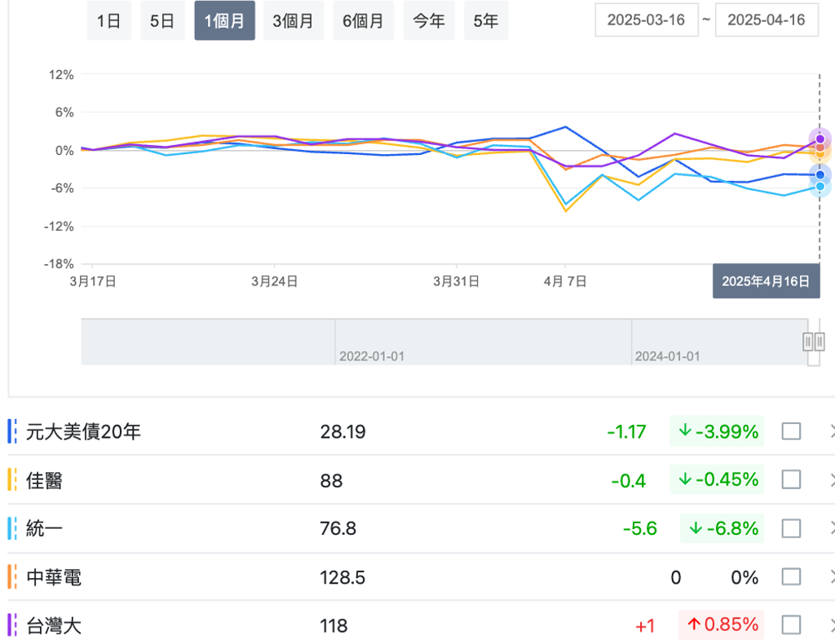Check the box in the 中華電 row
Screen dimensions: 835x644
coord(791,577)
